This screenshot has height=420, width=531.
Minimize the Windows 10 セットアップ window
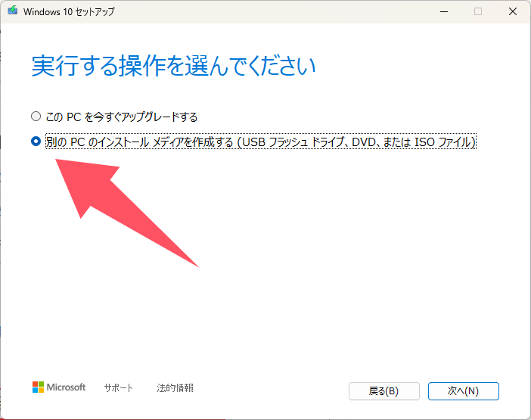tap(444, 11)
